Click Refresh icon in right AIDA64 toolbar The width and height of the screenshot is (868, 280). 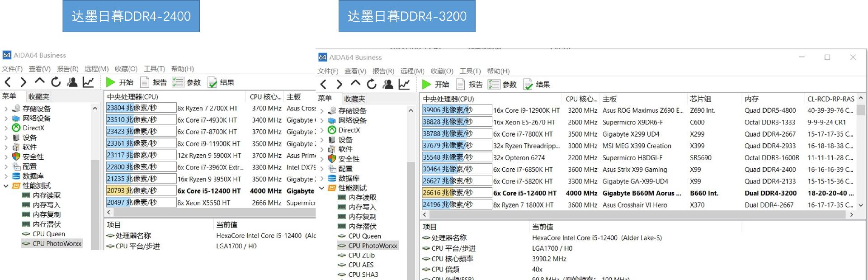[x=372, y=84]
